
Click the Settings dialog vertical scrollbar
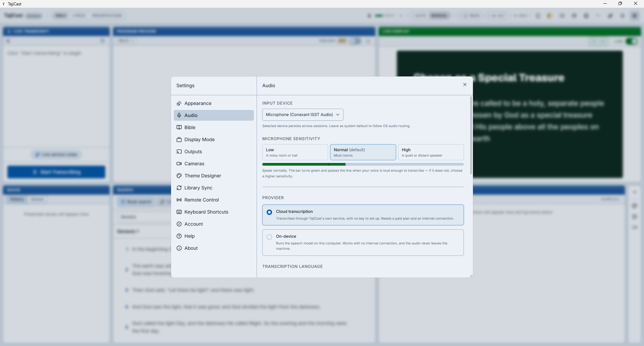pyautogui.click(x=471, y=135)
